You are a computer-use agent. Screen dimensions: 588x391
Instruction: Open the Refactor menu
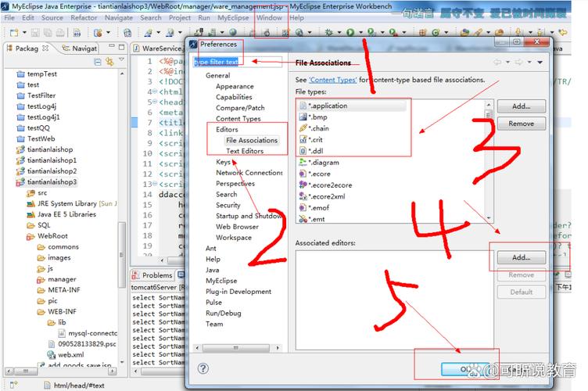click(84, 18)
